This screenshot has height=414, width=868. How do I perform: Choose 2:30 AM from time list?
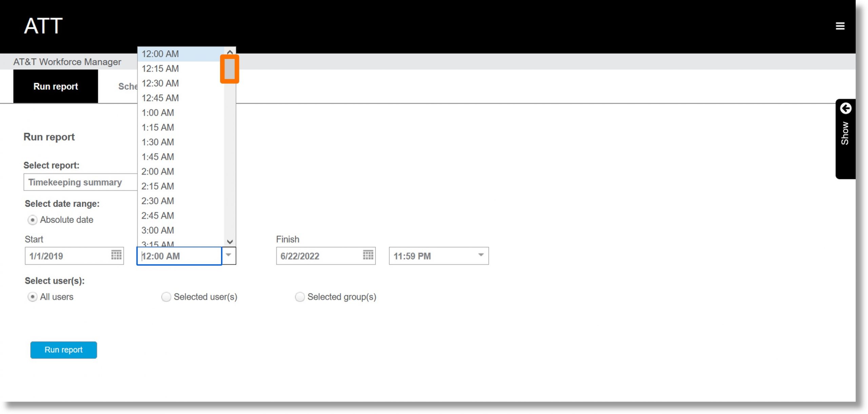click(181, 201)
